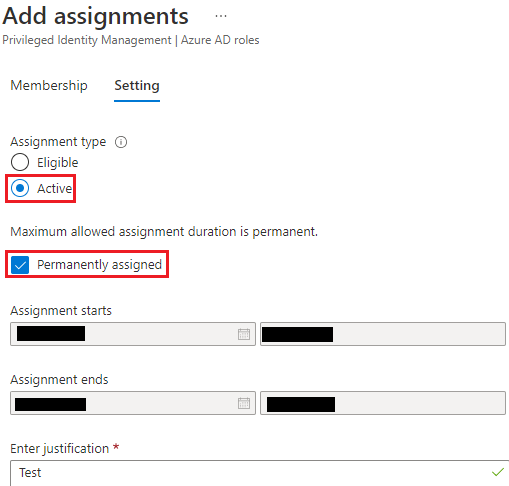Click the green checkmark in justification field

coord(498,472)
